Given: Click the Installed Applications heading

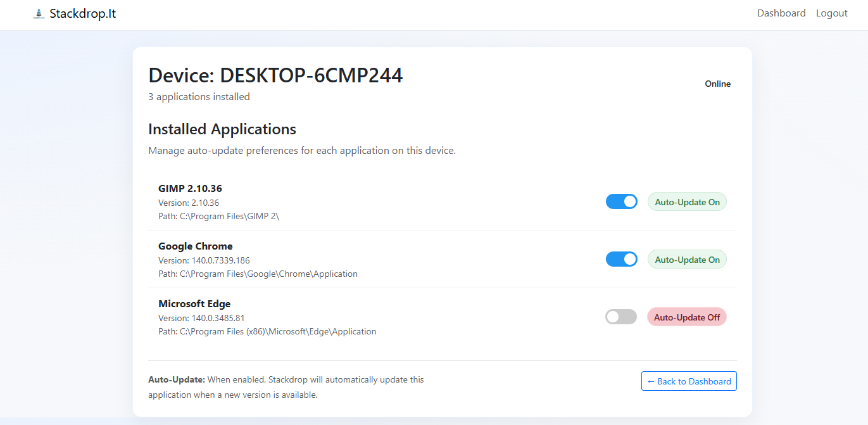Looking at the screenshot, I should [222, 129].
